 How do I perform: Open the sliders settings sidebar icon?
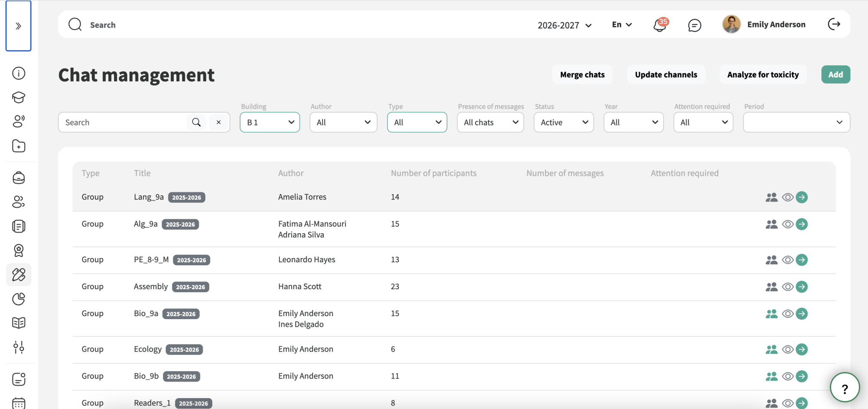(19, 347)
